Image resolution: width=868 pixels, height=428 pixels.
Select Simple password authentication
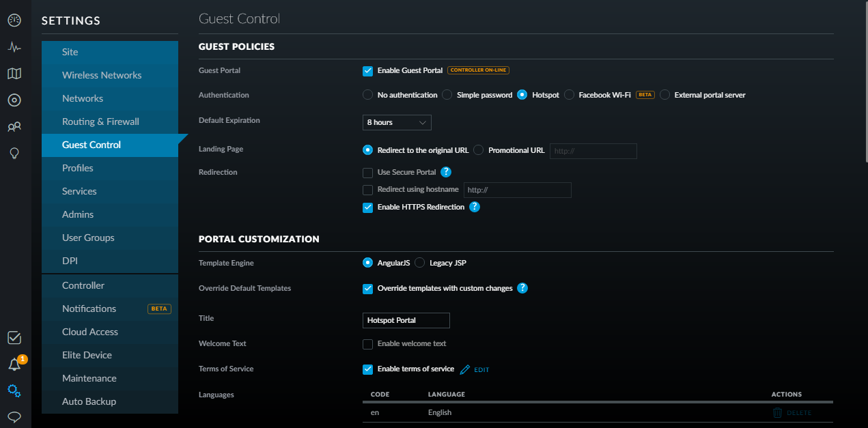pos(447,95)
